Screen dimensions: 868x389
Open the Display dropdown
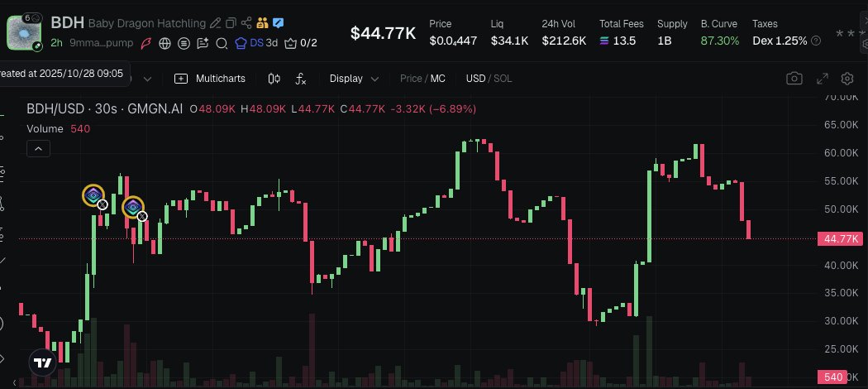[354, 79]
